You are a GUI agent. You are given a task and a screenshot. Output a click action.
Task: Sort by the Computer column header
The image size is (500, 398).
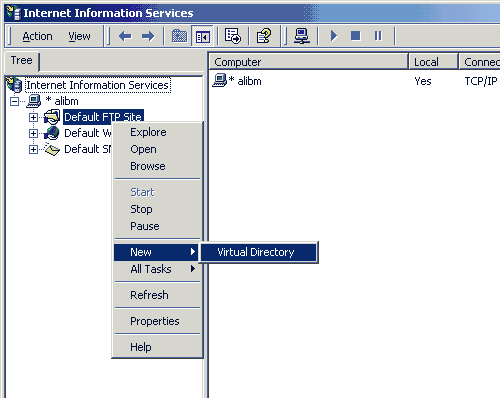coord(308,62)
